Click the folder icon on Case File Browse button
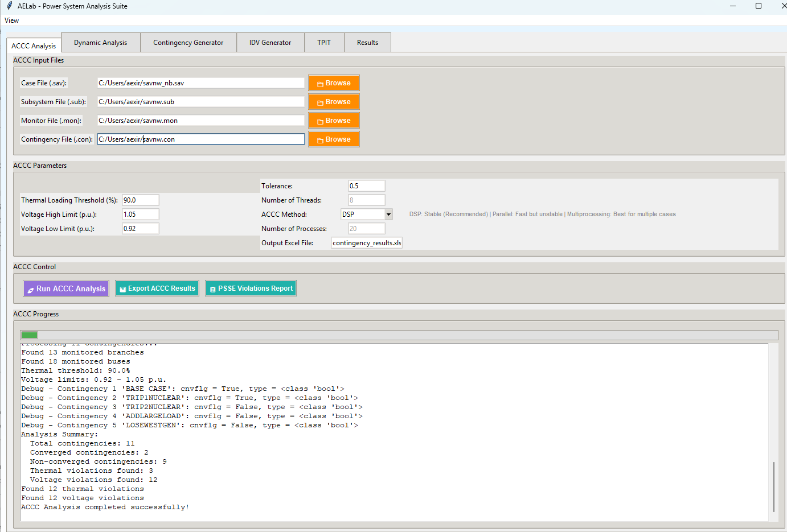 (319, 83)
